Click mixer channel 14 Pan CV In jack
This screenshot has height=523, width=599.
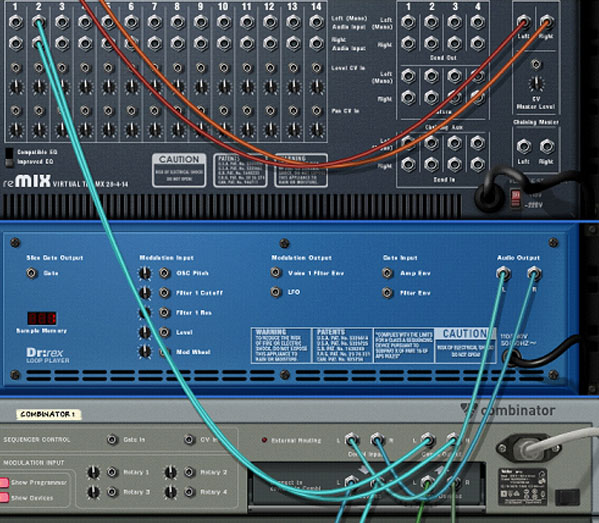click(x=317, y=111)
